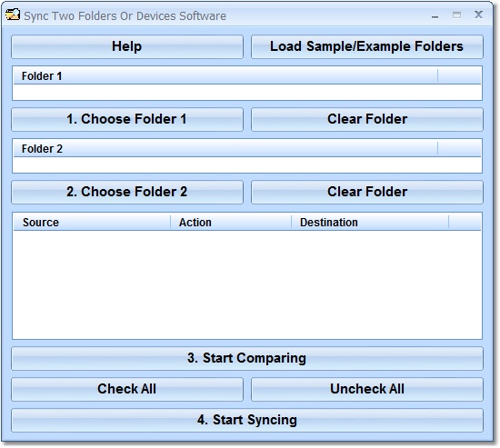This screenshot has width=500, height=448.
Task: Clear Folder next to Choose Folder 1
Action: click(367, 119)
